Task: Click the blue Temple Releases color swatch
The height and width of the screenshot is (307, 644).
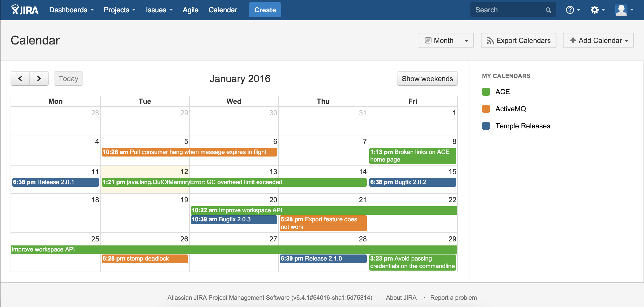Action: tap(486, 126)
